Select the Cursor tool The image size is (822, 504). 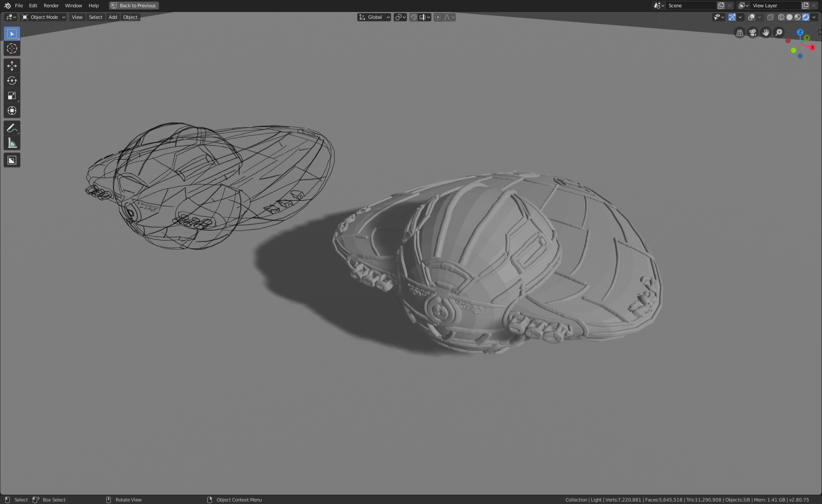pyautogui.click(x=12, y=48)
